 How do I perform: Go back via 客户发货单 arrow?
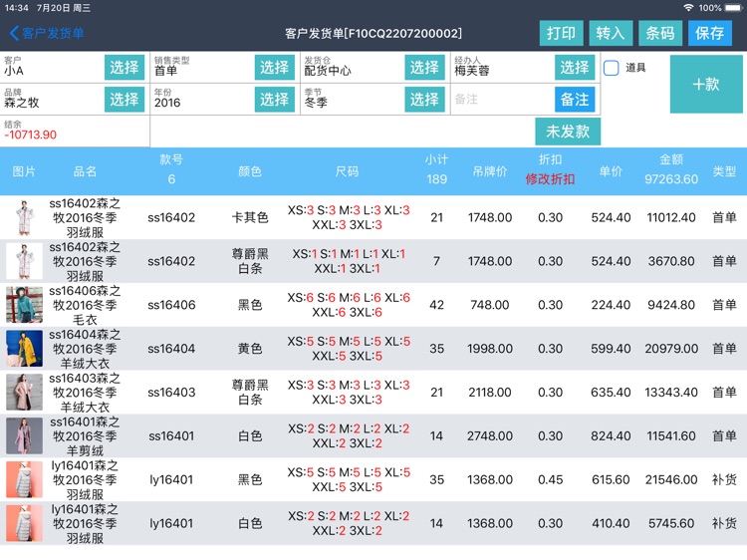click(x=47, y=33)
